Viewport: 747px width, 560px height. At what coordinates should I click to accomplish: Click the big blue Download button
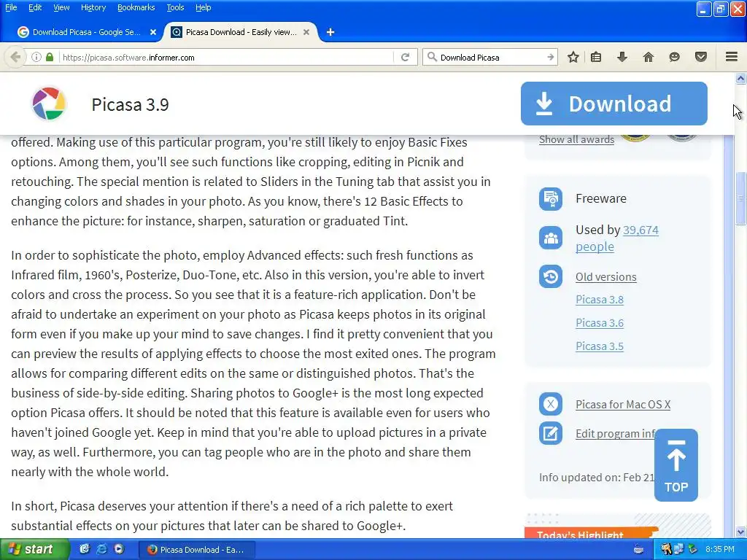click(x=614, y=104)
